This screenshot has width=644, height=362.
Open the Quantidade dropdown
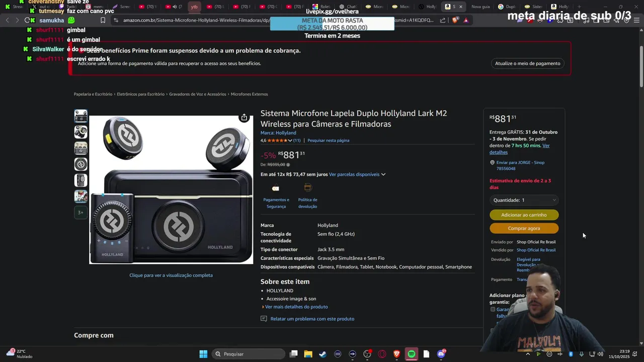(524, 200)
